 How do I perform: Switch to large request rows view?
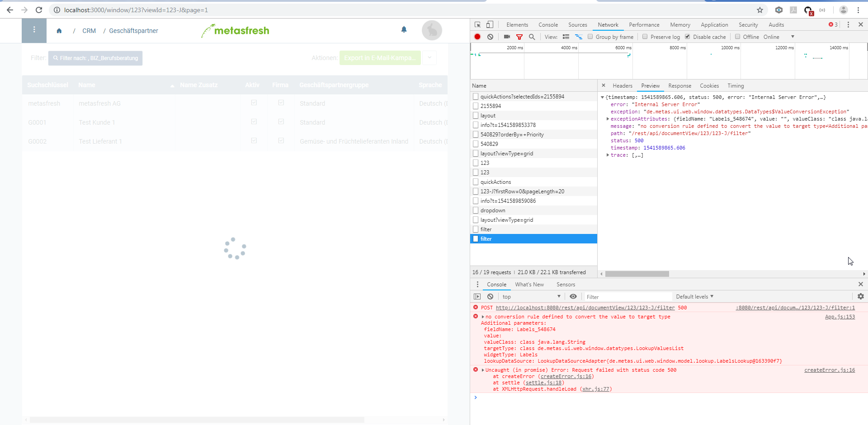click(566, 37)
